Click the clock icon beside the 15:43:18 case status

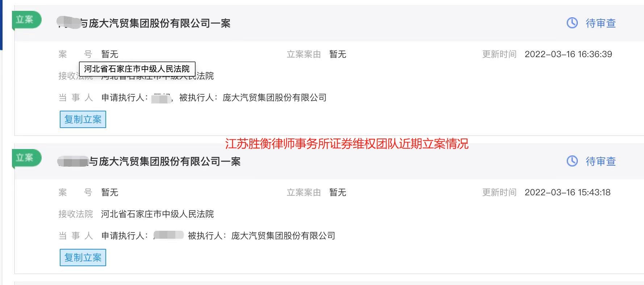click(572, 161)
